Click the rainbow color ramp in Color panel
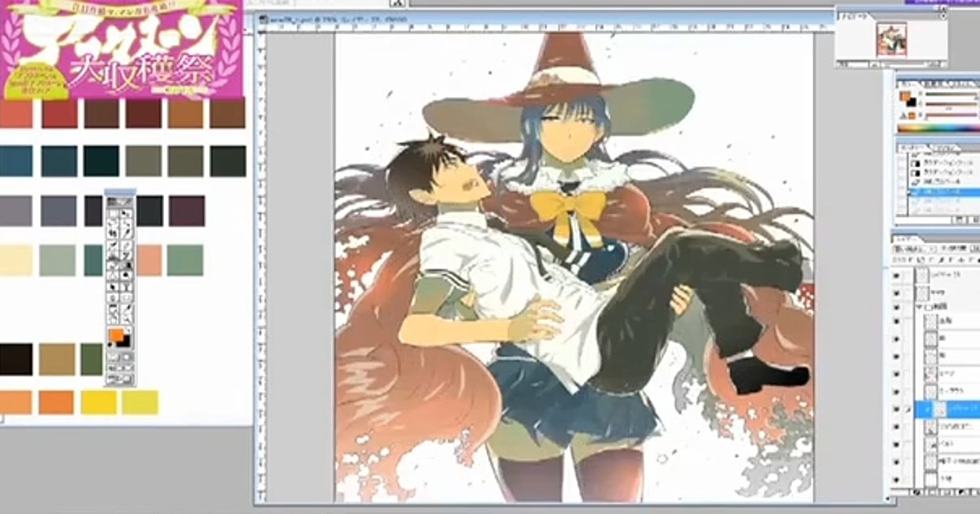The height and width of the screenshot is (514, 980). [x=938, y=128]
